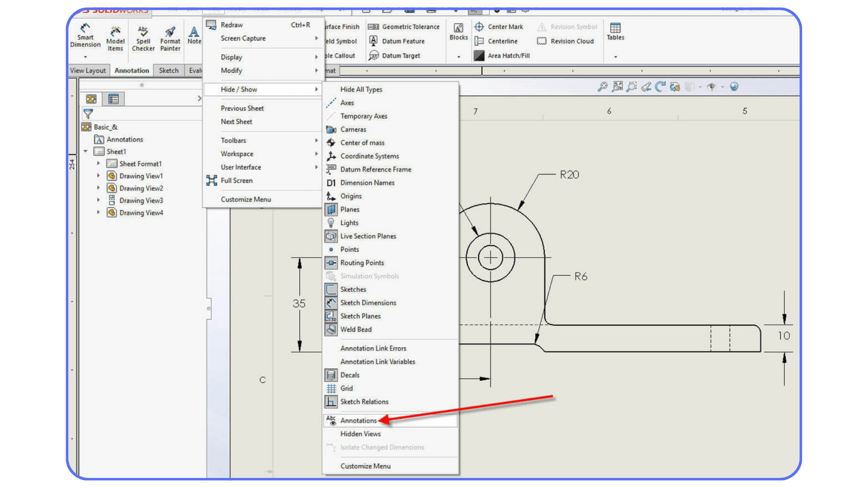Toggle Planes visibility
Viewport: 868px width, 488px height.
click(349, 209)
